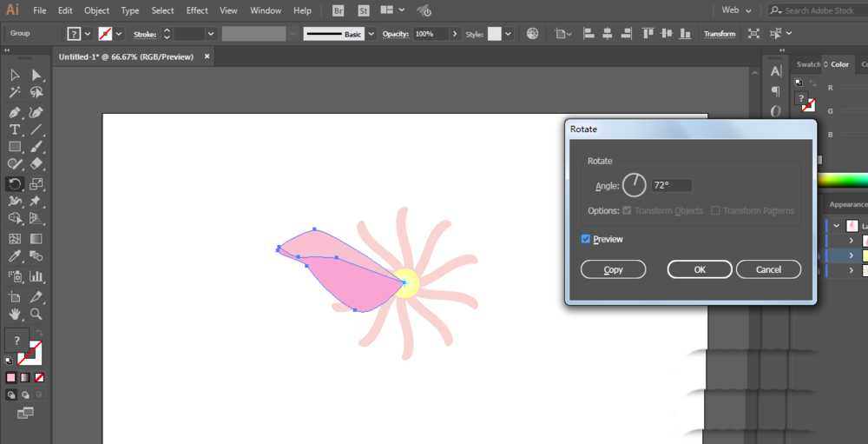Image resolution: width=868 pixels, height=444 pixels.
Task: Expand the Opacity slider arrow
Action: tap(455, 34)
